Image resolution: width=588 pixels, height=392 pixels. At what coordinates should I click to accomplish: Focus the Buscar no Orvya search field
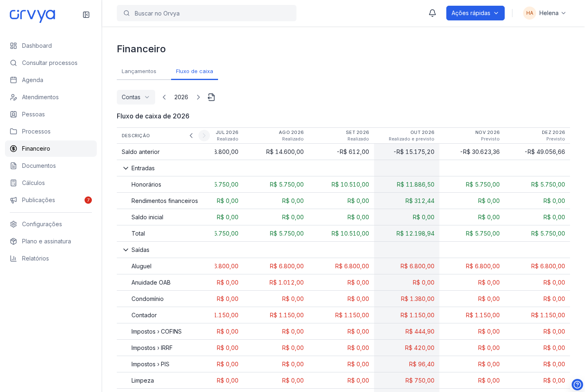pos(207,13)
